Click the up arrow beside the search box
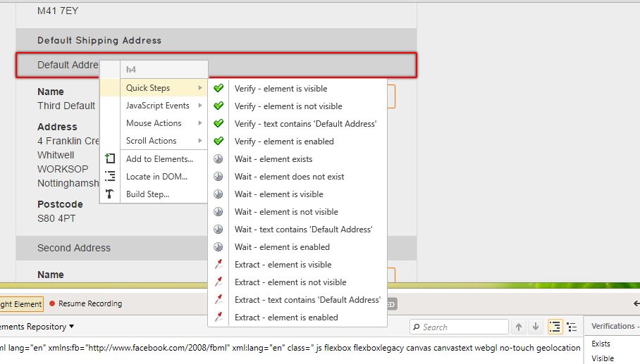 coord(519,327)
